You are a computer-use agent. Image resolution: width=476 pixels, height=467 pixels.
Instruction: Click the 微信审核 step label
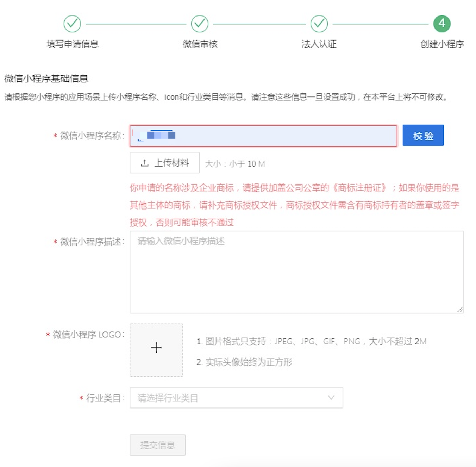click(x=200, y=44)
